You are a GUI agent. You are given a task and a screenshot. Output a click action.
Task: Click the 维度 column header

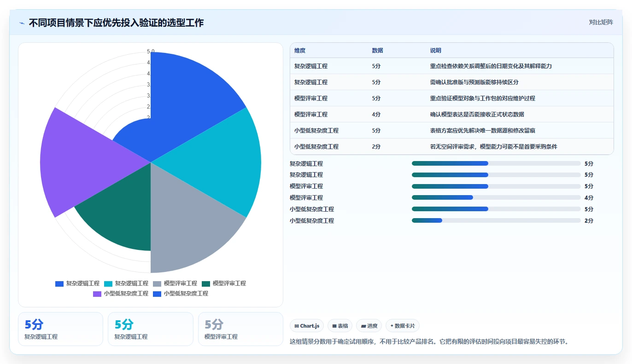coord(300,51)
